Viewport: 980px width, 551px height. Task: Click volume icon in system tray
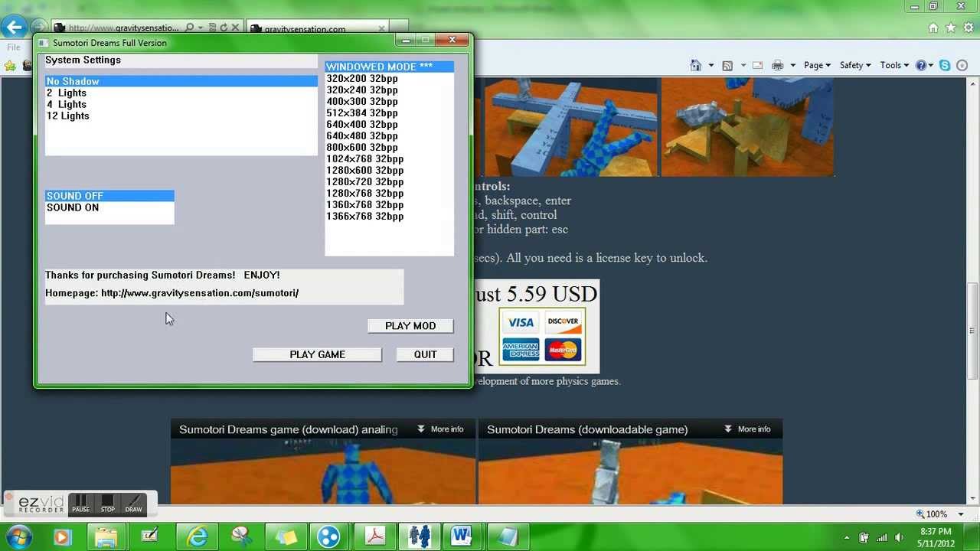898,537
